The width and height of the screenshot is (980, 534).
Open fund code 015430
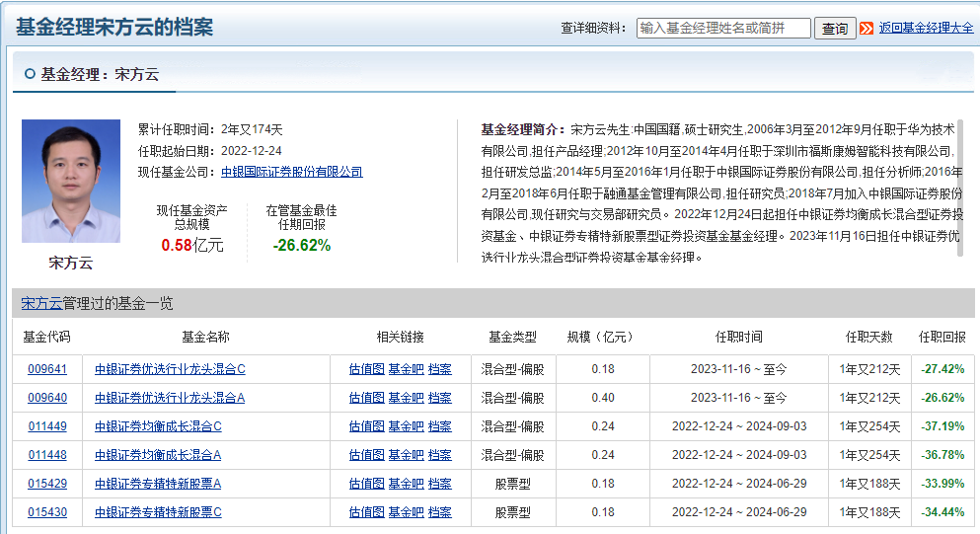tap(47, 512)
